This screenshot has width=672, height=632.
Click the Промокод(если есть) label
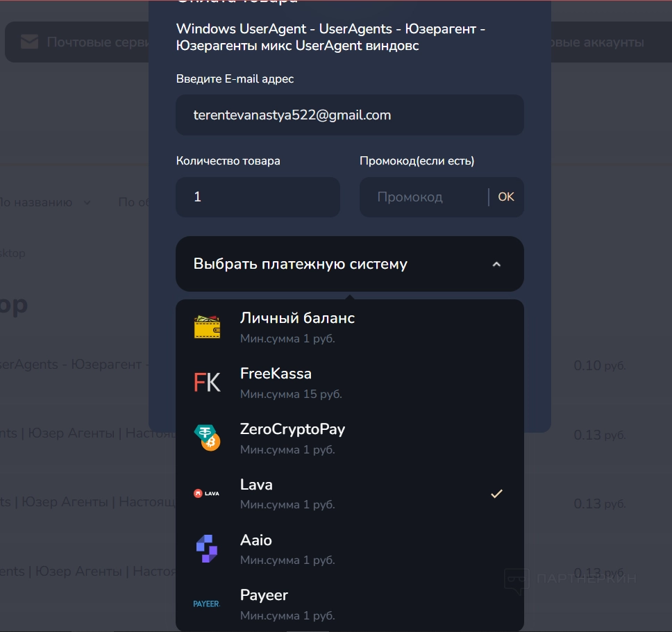click(x=417, y=161)
